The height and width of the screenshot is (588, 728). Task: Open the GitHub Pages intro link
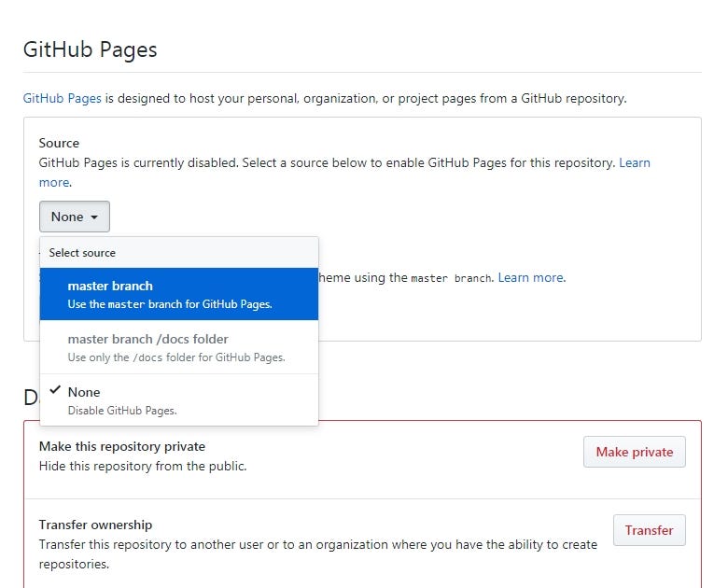(x=63, y=98)
